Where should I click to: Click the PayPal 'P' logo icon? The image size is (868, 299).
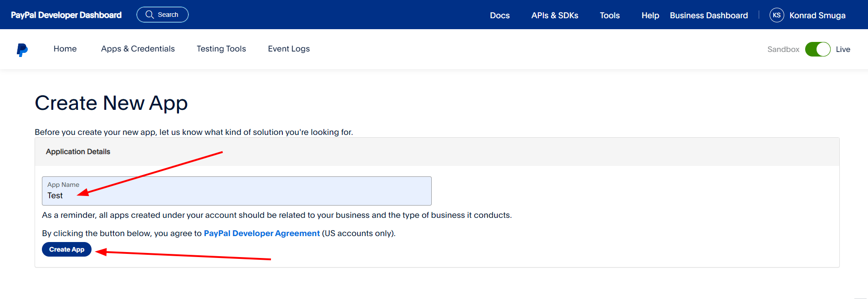pyautogui.click(x=22, y=50)
